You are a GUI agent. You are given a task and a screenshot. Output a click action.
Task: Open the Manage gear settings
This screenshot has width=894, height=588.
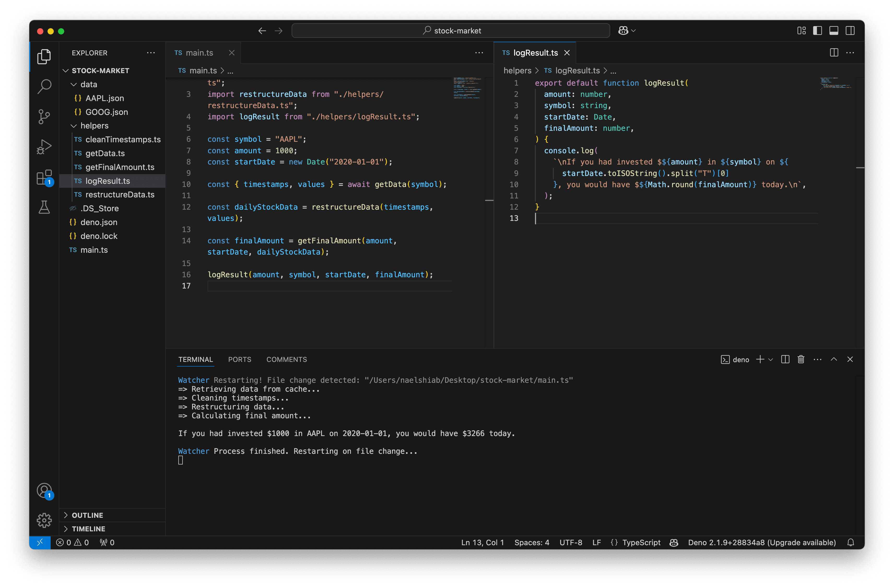44,520
